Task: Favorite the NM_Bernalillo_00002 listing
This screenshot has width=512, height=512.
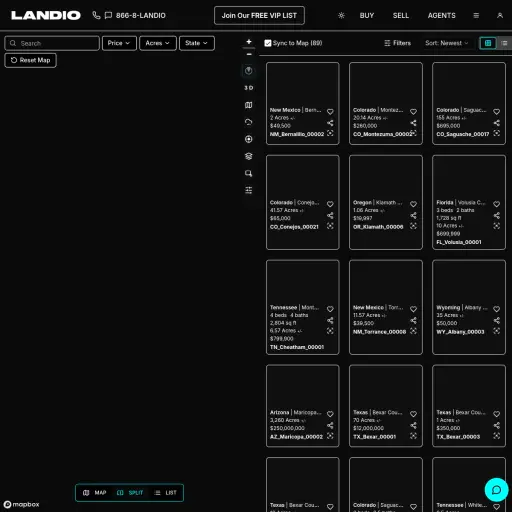Action: pos(330,112)
